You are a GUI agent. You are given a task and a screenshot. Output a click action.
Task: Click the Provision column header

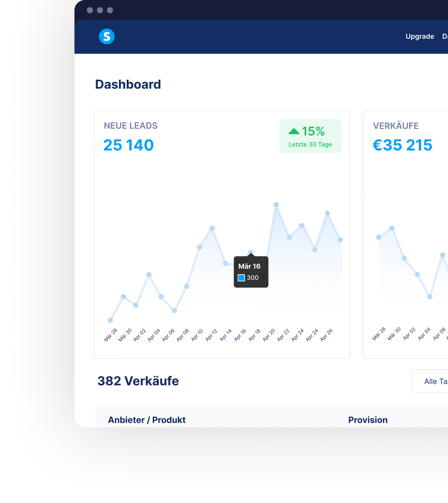pos(368,420)
